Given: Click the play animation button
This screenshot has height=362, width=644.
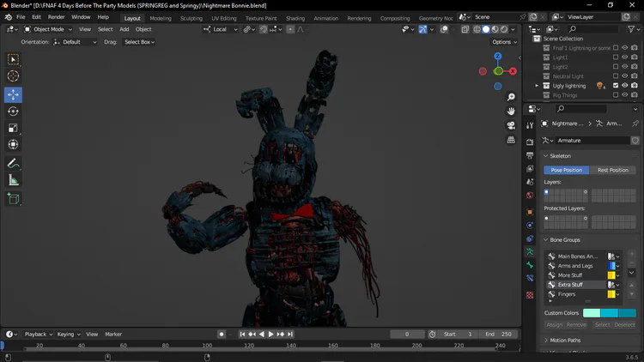Looking at the screenshot, I should pyautogui.click(x=270, y=334).
